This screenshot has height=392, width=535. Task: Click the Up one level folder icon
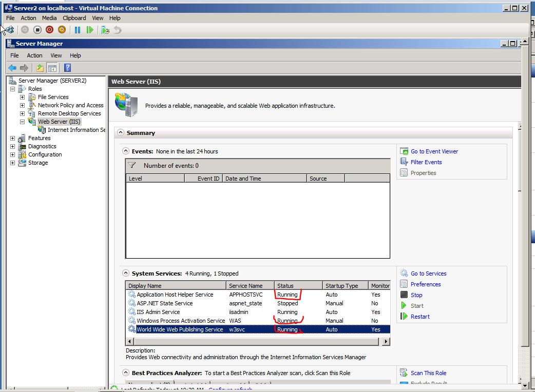(x=40, y=68)
